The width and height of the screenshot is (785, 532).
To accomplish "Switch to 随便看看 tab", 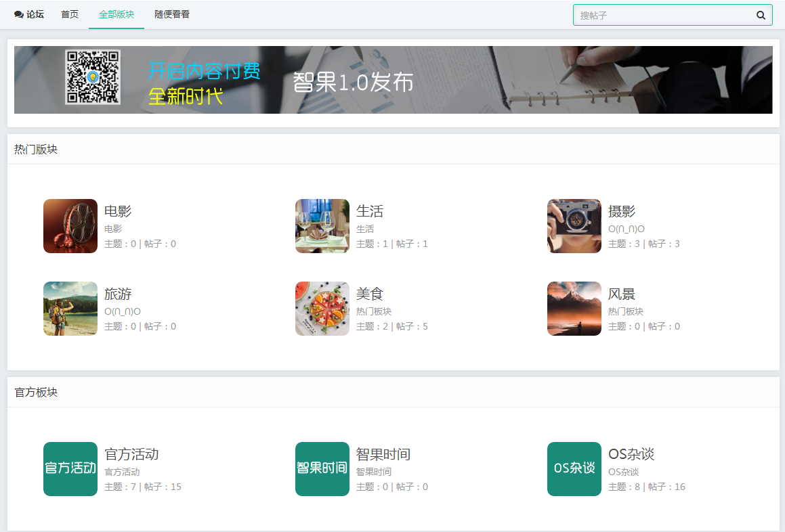I will click(x=172, y=14).
